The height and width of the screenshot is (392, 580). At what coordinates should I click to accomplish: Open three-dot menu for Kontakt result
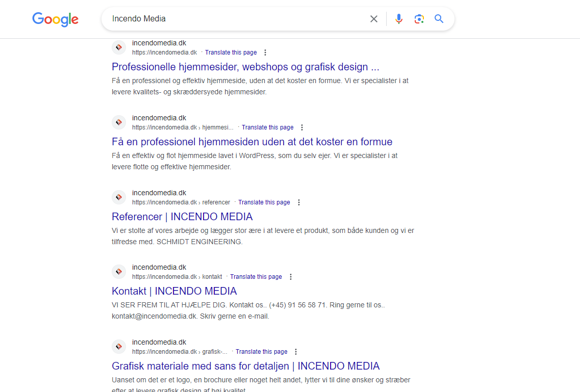(x=291, y=277)
